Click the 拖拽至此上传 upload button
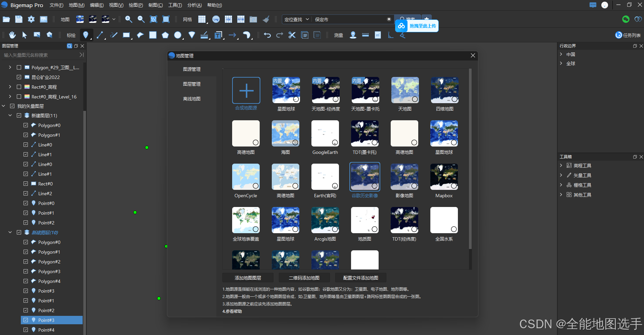Screen dimensions: 644x335 (x=417, y=26)
